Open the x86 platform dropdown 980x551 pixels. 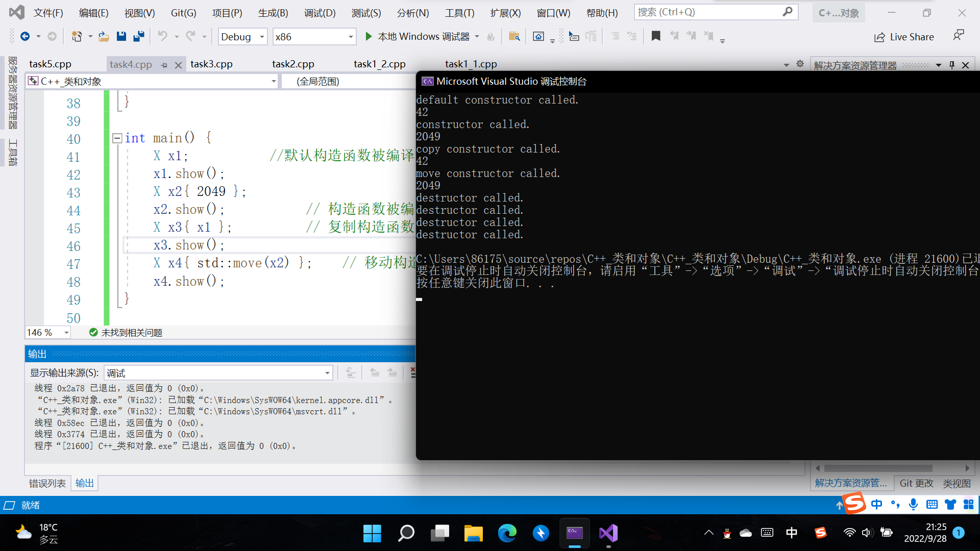click(351, 37)
